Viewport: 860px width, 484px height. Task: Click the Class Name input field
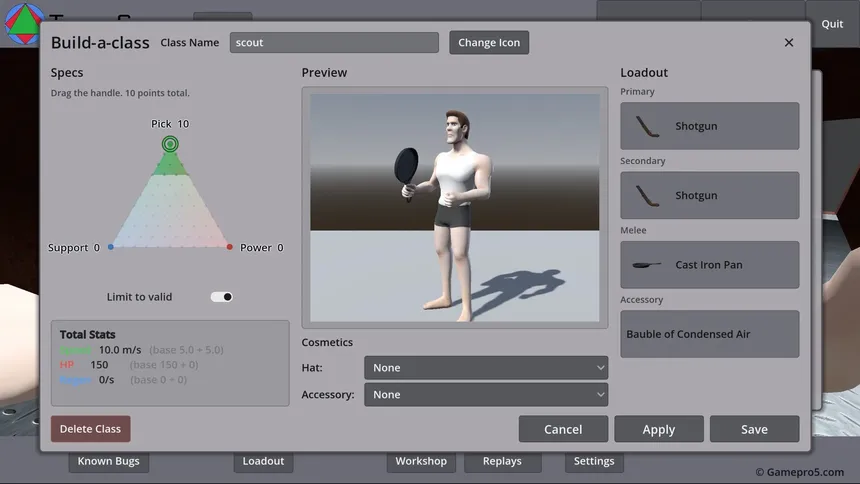pos(334,43)
